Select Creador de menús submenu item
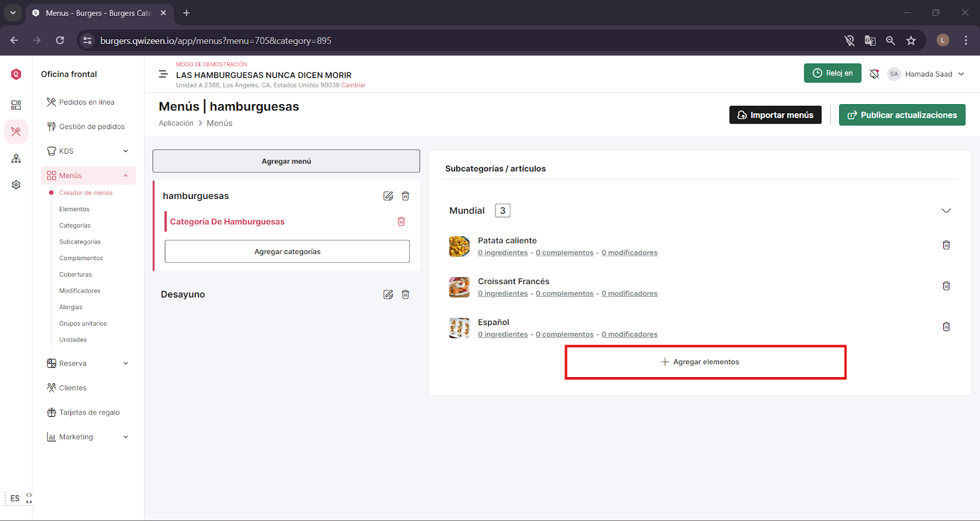 pos(86,193)
